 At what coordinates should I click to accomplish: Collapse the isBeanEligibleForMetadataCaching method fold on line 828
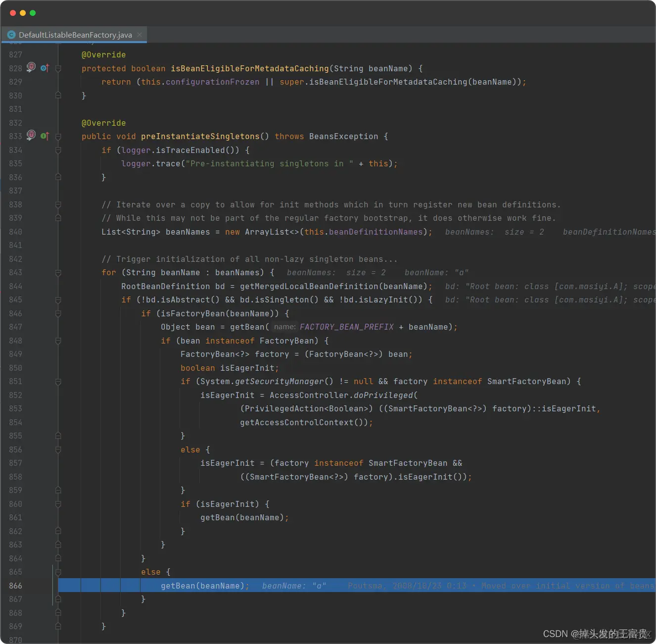click(x=58, y=68)
